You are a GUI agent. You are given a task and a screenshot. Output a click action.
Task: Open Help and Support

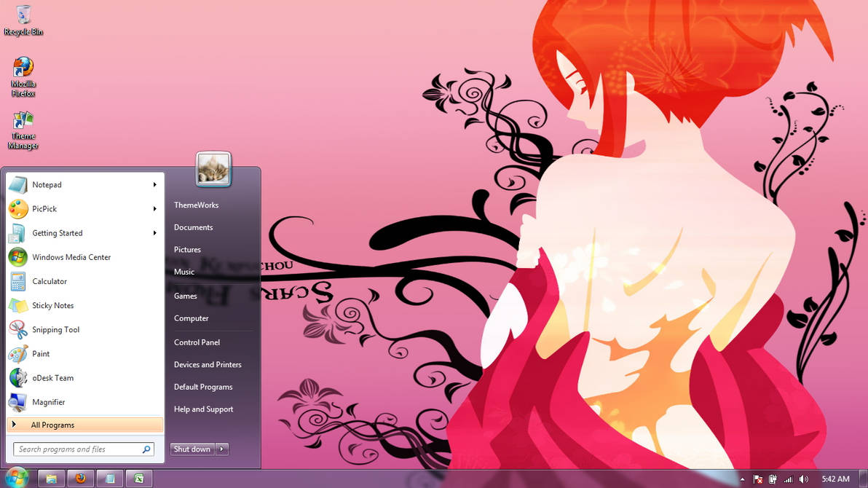click(203, 409)
